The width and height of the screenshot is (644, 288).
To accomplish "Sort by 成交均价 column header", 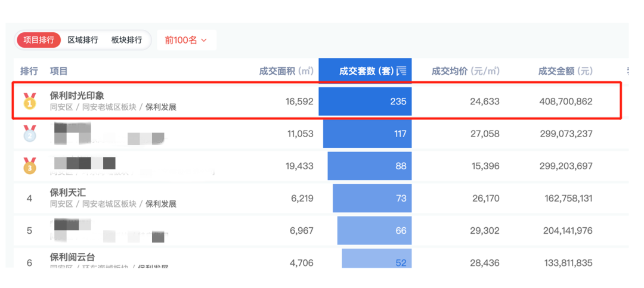I will coord(465,71).
